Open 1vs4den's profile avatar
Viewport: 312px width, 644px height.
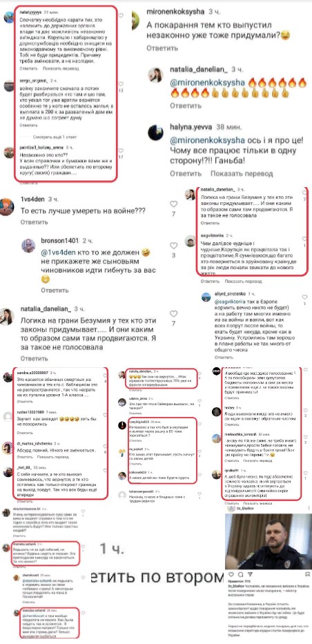pyautogui.click(x=7, y=206)
